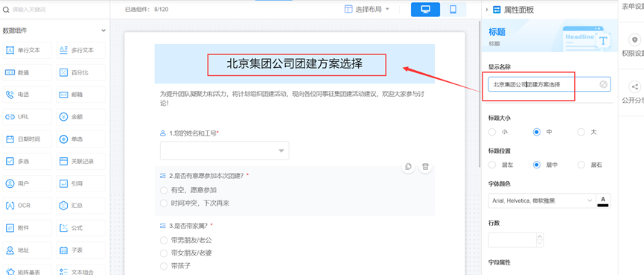Add the 数值 number component
Image resolution: width=644 pixels, height=275 pixels.
[x=27, y=72]
